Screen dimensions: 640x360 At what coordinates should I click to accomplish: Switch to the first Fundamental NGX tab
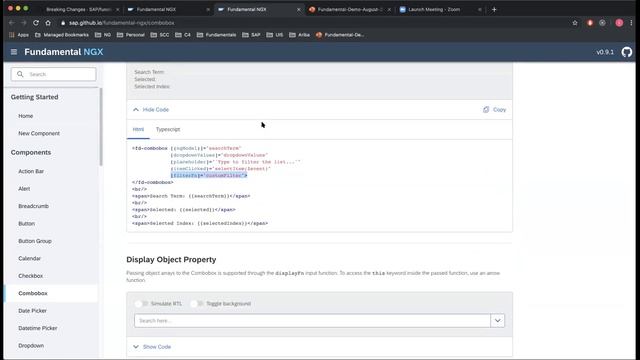pyautogui.click(x=156, y=9)
